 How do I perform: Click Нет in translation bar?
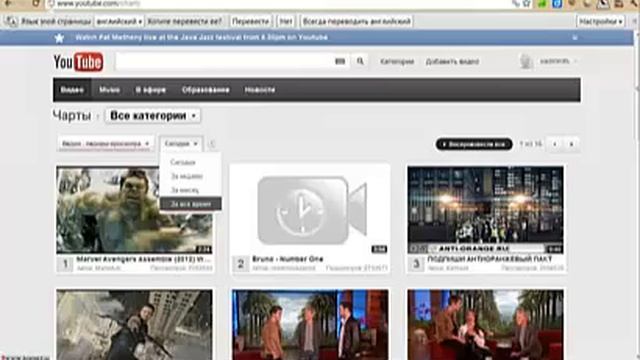(286, 21)
